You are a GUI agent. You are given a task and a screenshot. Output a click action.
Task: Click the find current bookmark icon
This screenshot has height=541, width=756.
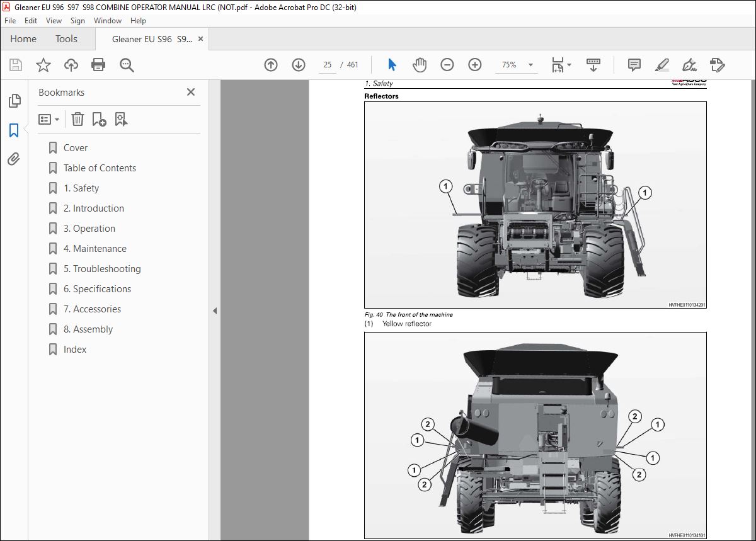[x=121, y=119]
